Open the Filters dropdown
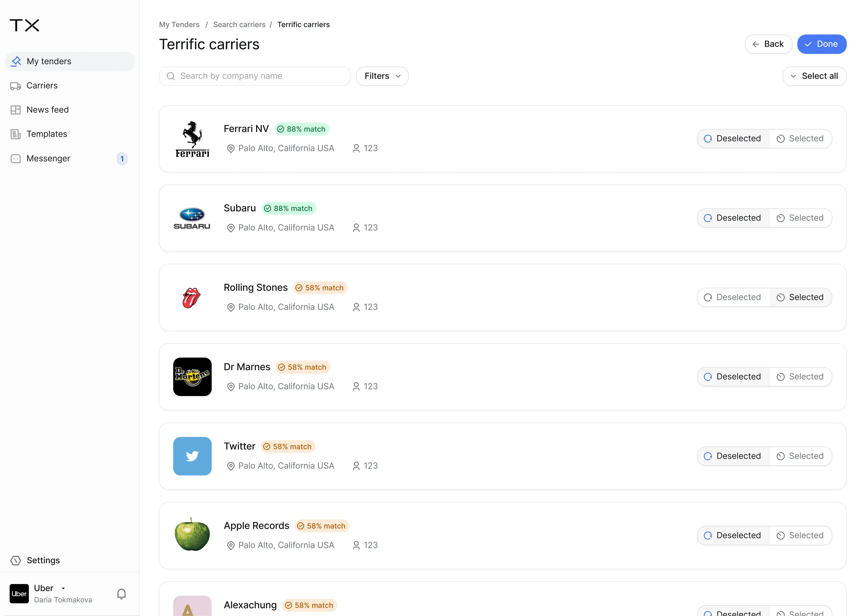 (x=382, y=76)
